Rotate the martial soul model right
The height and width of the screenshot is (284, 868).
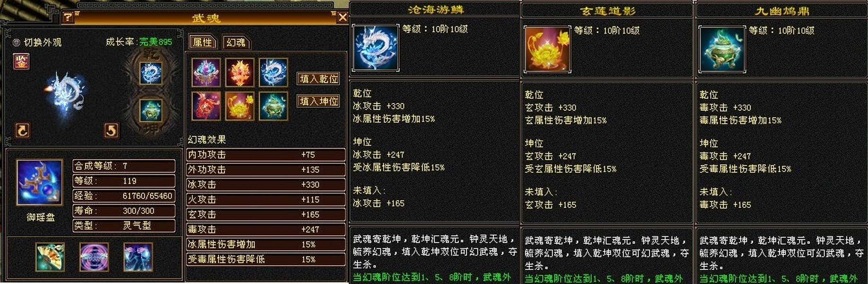111,130
